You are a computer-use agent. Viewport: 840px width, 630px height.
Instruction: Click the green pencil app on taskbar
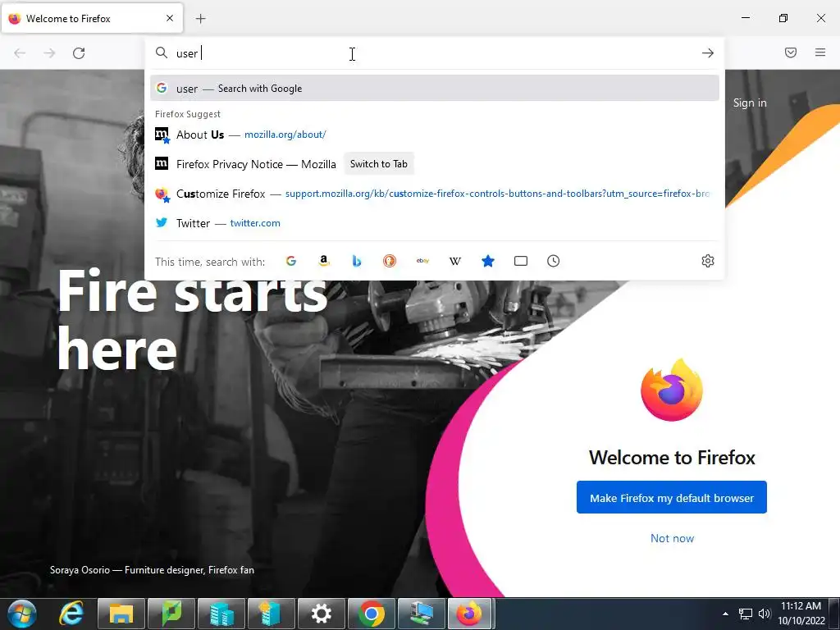coord(171,614)
